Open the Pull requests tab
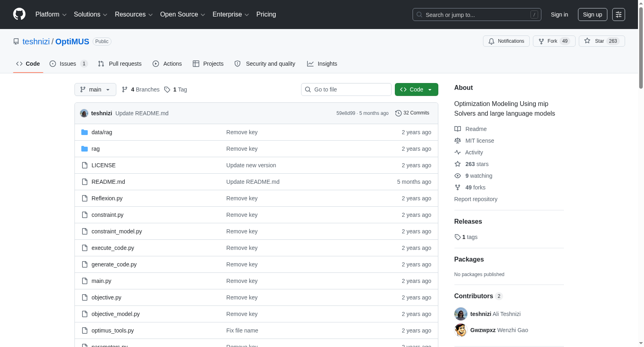 (120, 64)
